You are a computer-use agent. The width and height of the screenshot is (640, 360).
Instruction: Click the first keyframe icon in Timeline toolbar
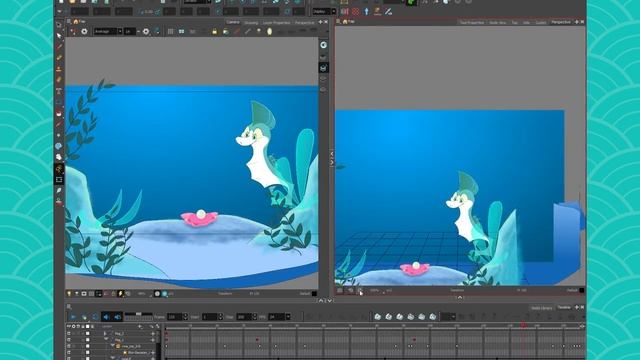(378, 317)
